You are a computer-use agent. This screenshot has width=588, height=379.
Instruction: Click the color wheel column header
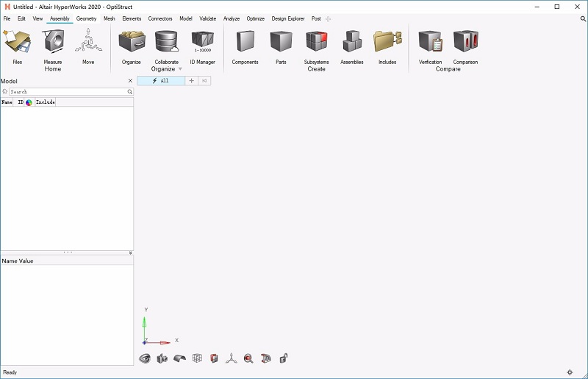coord(29,102)
